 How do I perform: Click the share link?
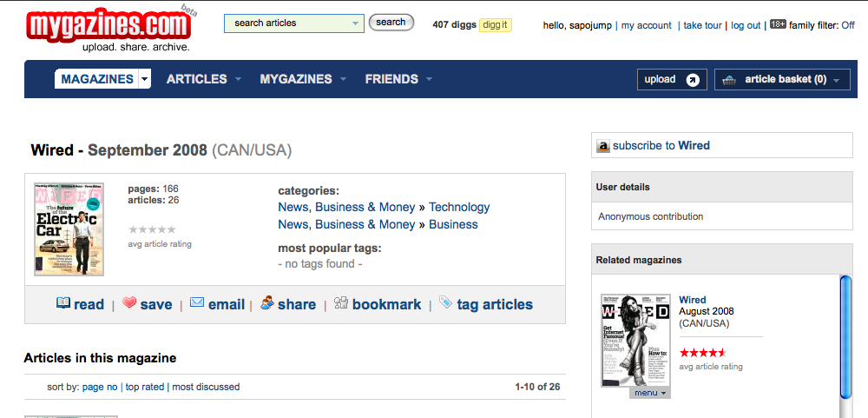(x=297, y=304)
